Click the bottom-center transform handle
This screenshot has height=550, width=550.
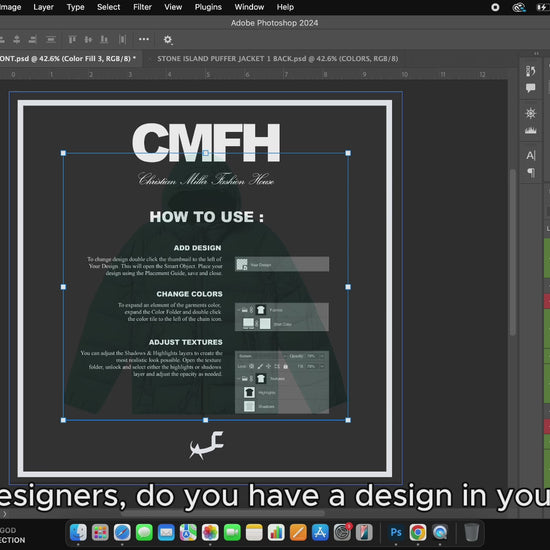pos(206,420)
